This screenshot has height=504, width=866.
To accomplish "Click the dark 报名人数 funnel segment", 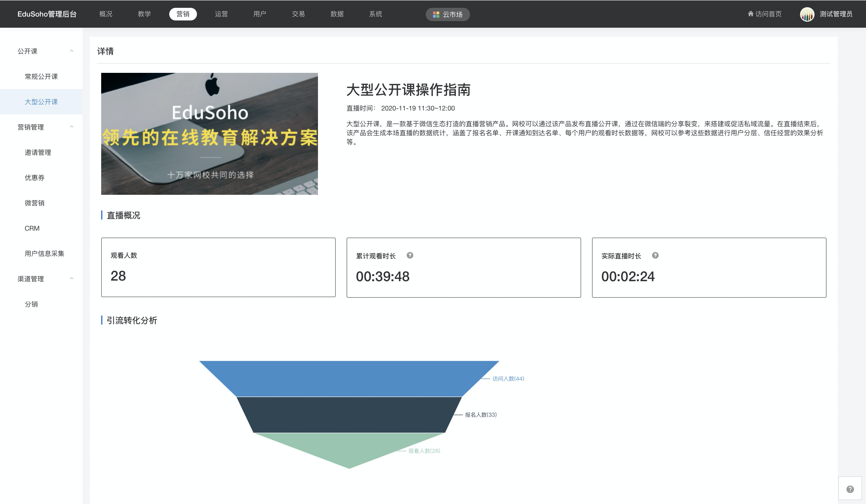I will click(349, 415).
